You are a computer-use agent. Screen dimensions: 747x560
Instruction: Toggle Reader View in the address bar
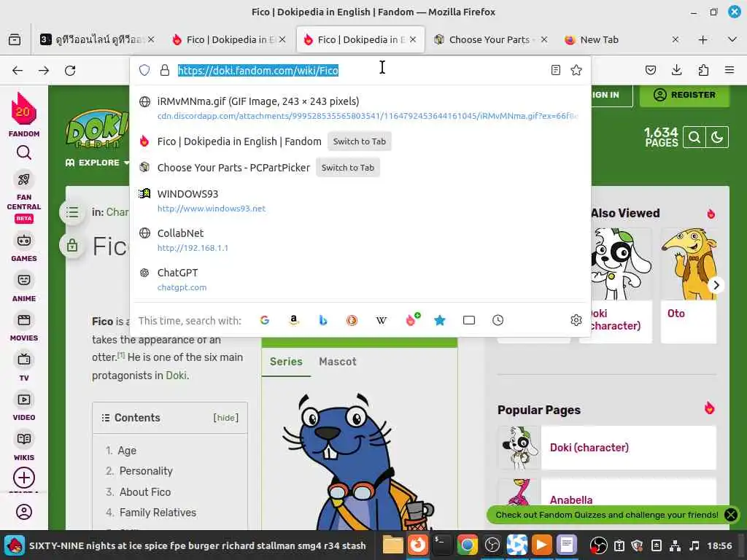(555, 70)
